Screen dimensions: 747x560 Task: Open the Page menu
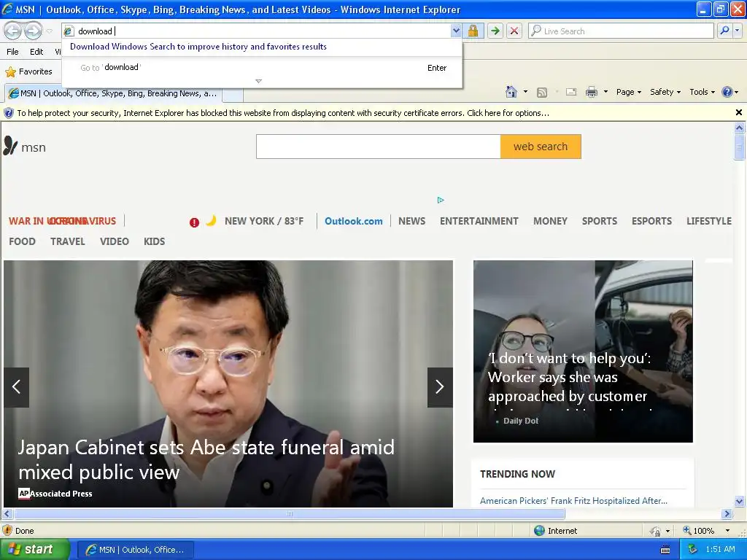coord(628,92)
